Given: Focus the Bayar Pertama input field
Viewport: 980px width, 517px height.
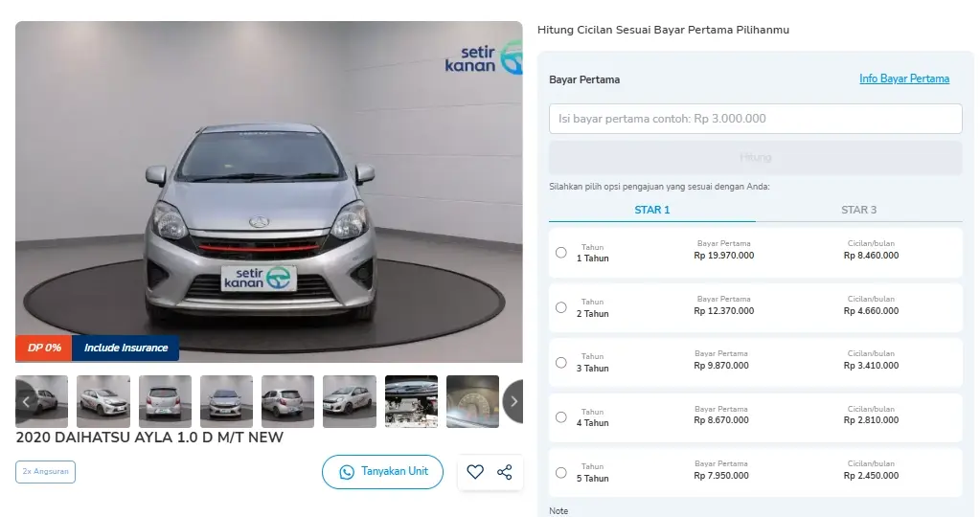Looking at the screenshot, I should click(x=756, y=119).
